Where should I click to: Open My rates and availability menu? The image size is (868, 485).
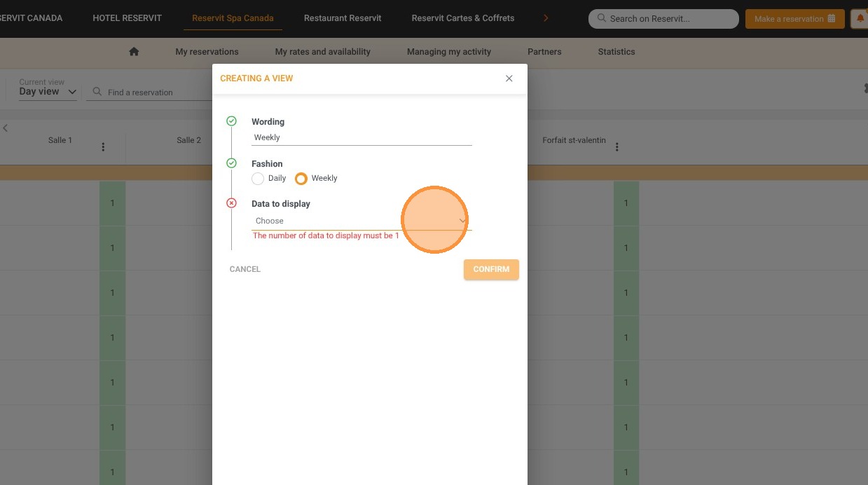point(323,52)
